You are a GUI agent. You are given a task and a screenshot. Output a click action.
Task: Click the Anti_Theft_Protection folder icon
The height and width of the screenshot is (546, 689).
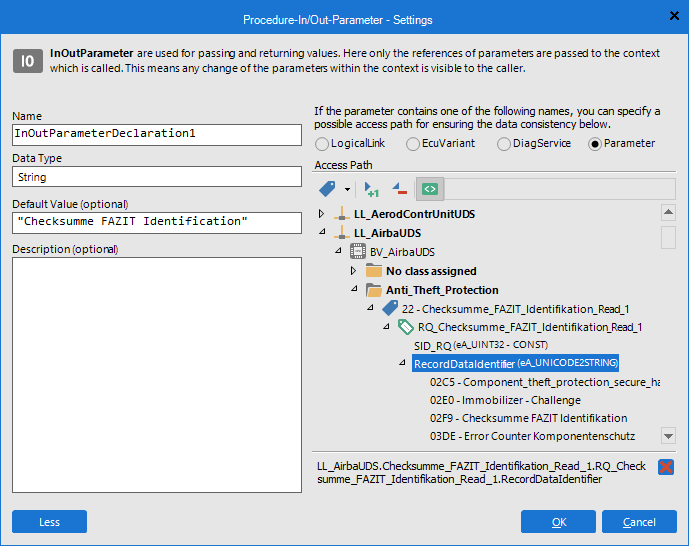pyautogui.click(x=373, y=290)
